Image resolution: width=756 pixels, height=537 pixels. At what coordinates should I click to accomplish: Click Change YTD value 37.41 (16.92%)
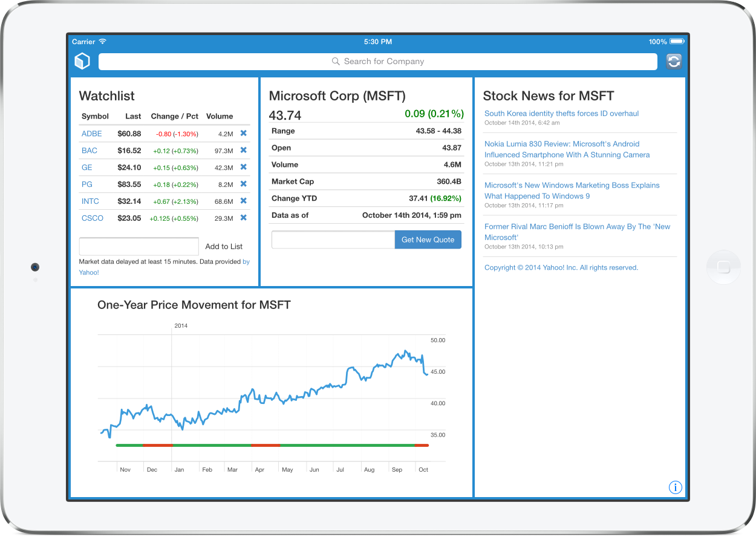[435, 198]
